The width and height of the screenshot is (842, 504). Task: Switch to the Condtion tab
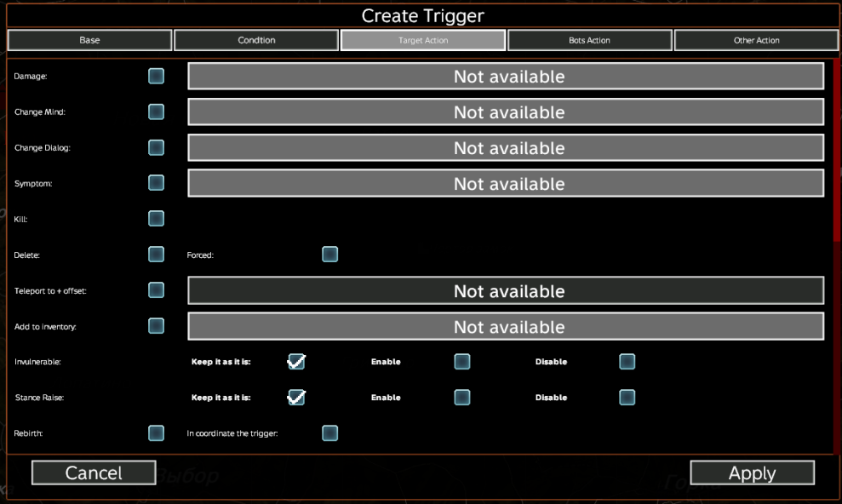[256, 40]
